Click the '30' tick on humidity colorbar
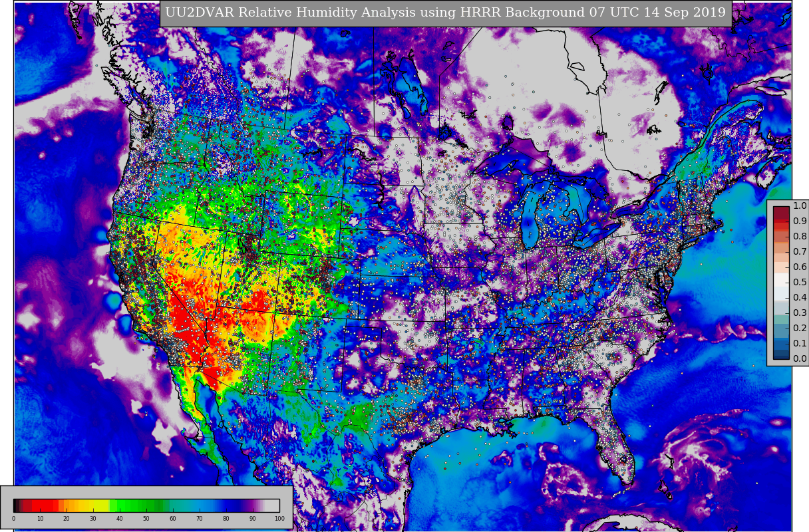The image size is (809, 532). click(x=93, y=519)
